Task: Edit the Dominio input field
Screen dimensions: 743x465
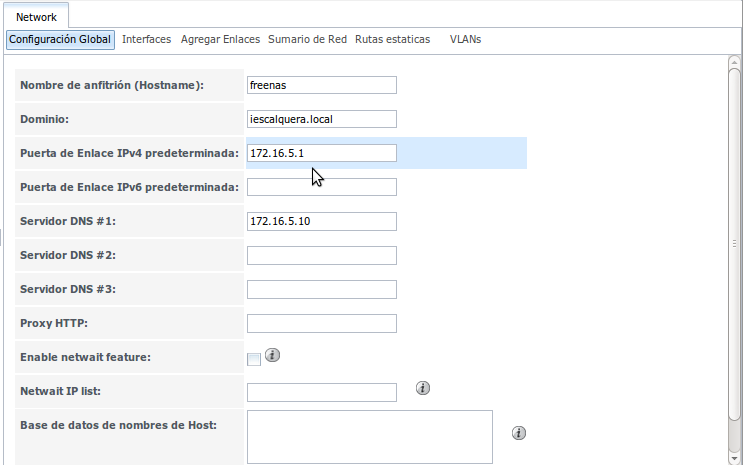Action: pos(322,119)
